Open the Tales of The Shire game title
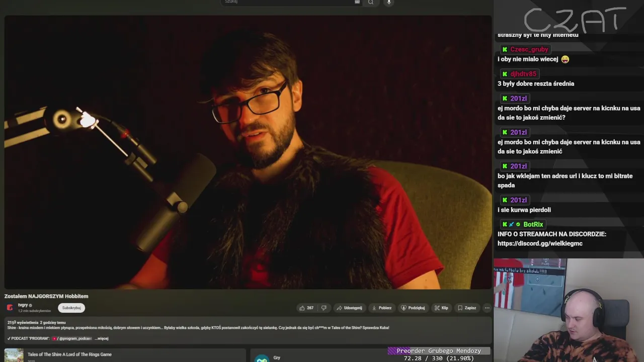Screen dimensions: 644x362 tap(69, 354)
